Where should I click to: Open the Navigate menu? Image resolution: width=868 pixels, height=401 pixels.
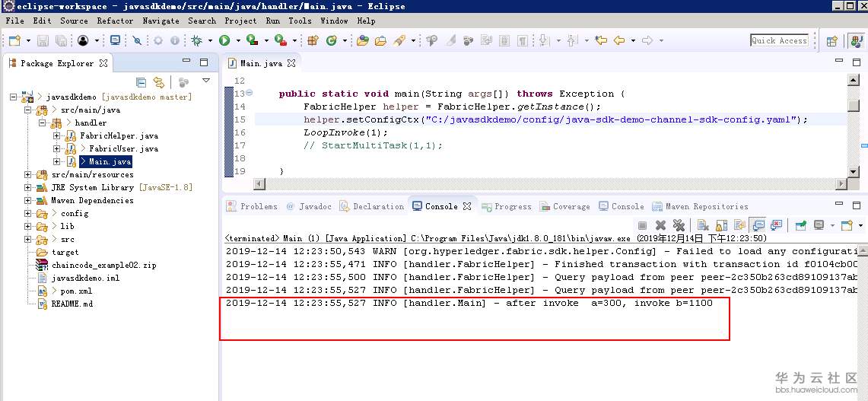161,21
